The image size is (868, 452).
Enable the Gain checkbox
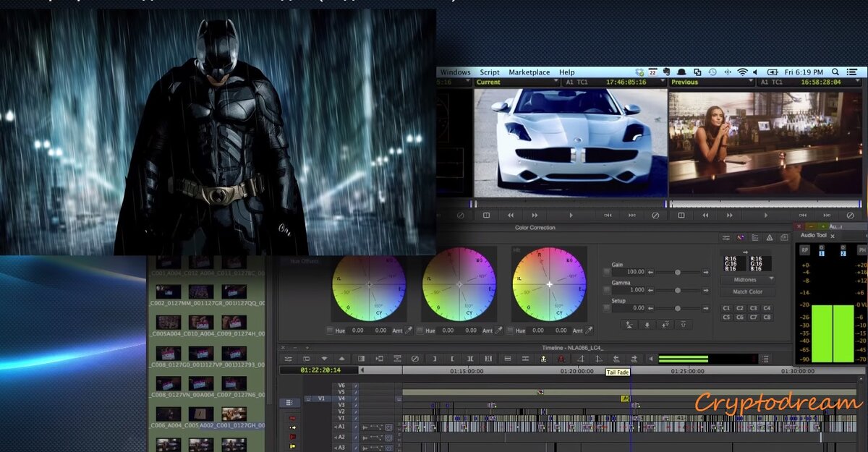coord(606,272)
